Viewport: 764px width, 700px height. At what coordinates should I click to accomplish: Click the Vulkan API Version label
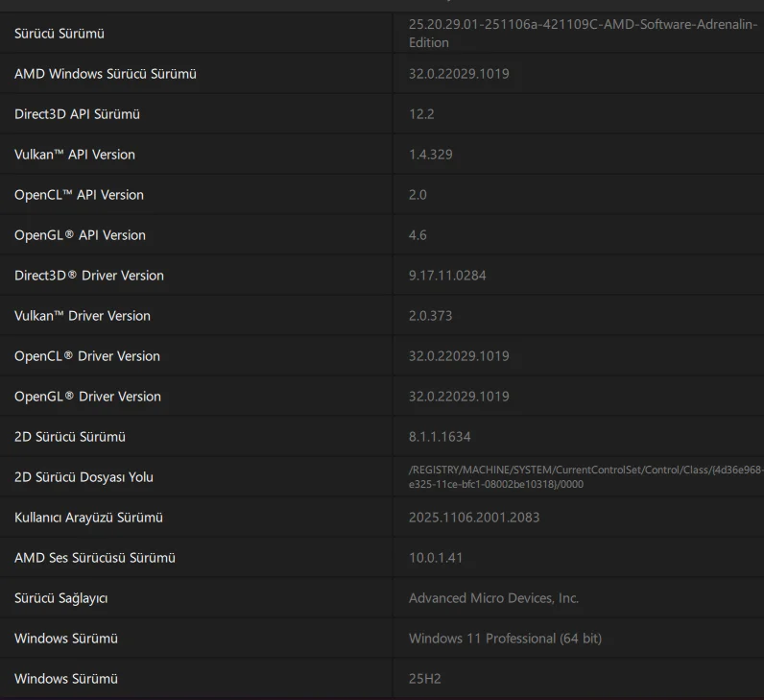tap(75, 155)
